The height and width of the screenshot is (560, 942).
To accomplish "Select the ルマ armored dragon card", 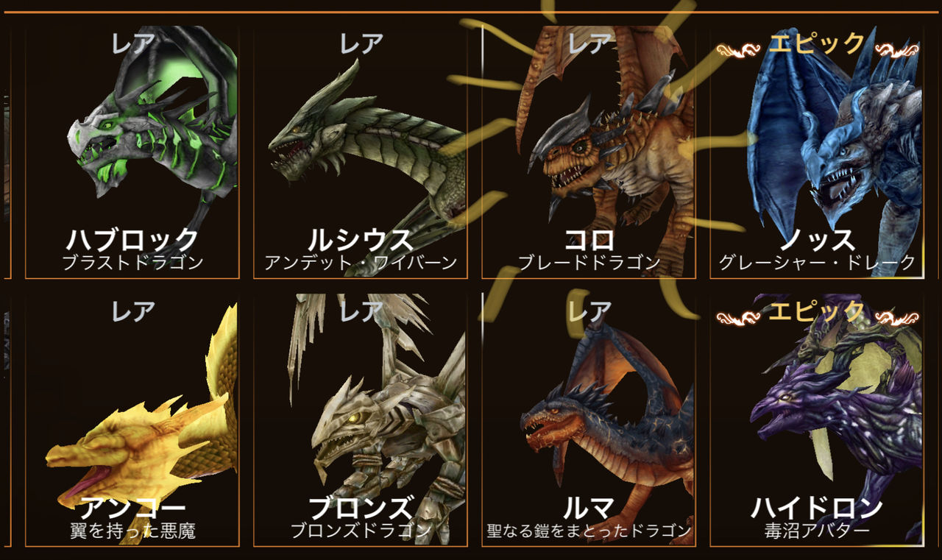I will (589, 419).
